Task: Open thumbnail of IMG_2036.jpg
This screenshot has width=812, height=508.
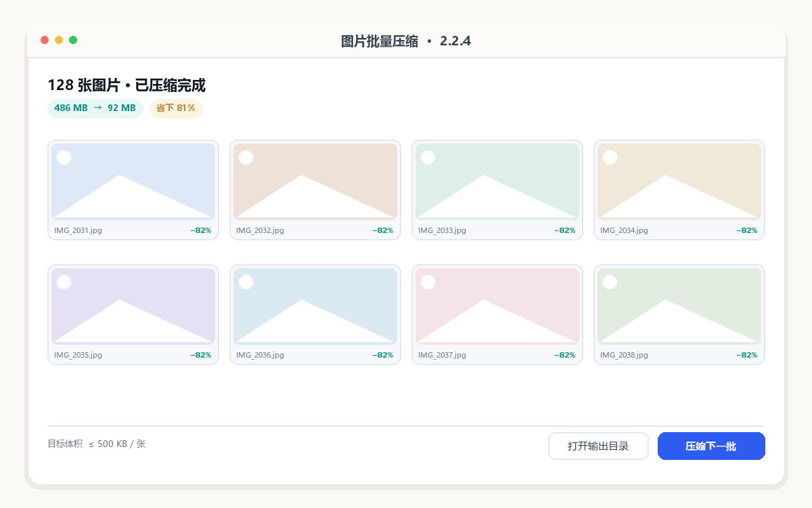Action: click(315, 306)
